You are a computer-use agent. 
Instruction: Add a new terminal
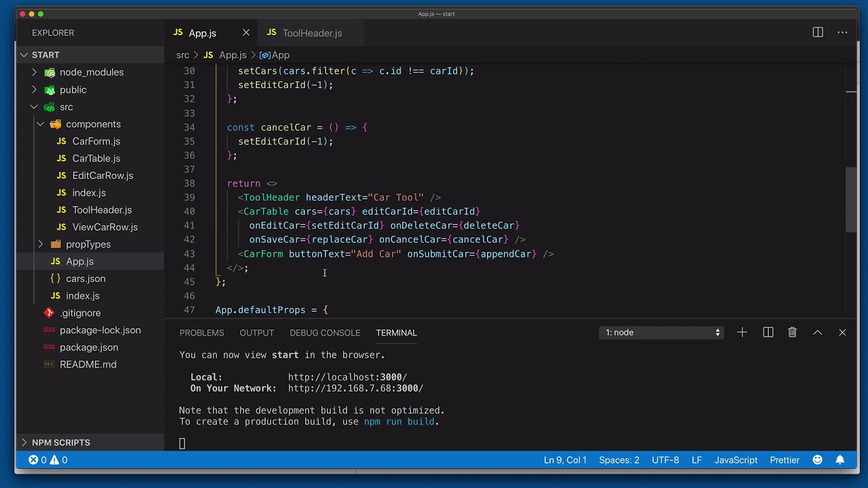click(x=742, y=332)
